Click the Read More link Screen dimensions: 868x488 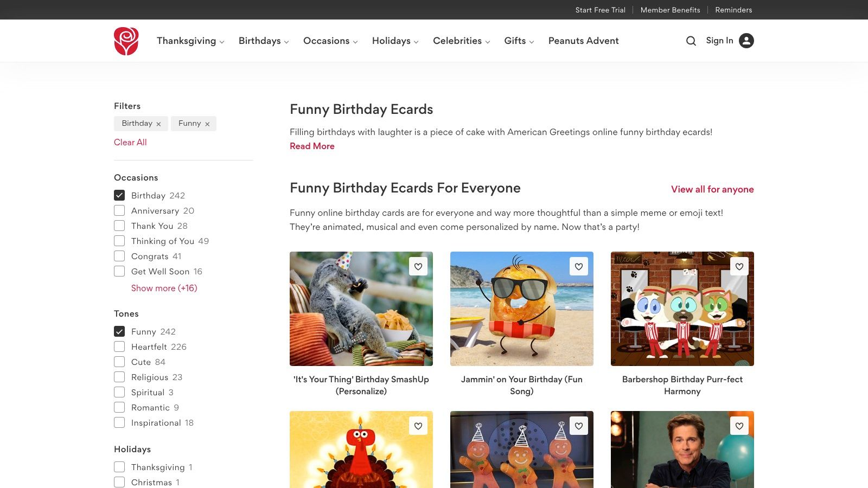click(x=312, y=146)
